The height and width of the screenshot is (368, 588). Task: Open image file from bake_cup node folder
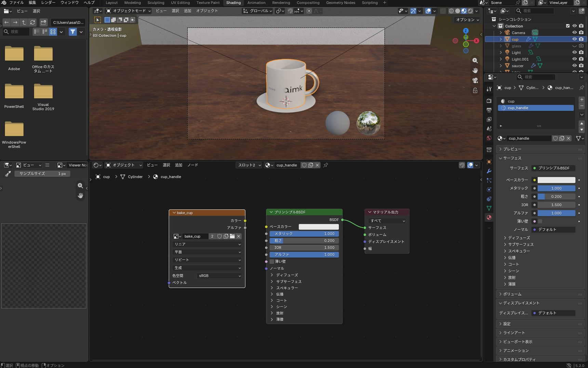tap(232, 236)
